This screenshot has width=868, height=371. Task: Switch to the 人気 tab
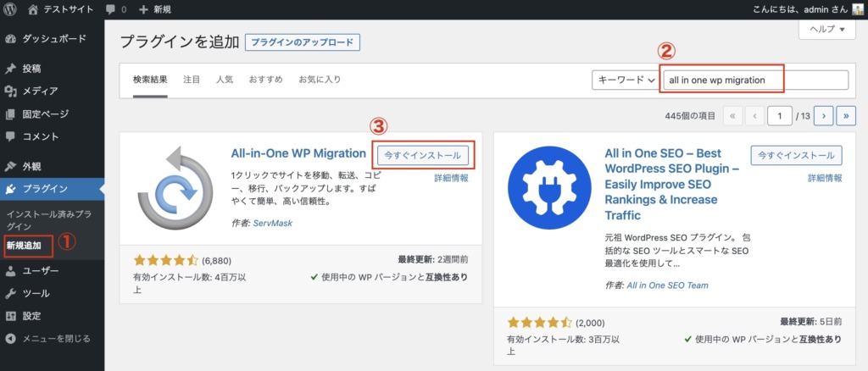pos(224,80)
